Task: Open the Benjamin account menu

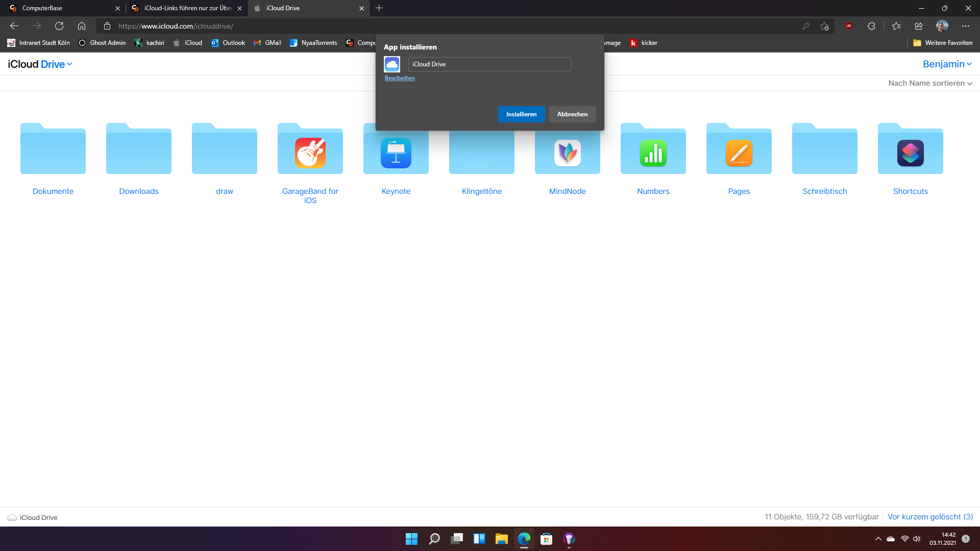Action: point(947,64)
